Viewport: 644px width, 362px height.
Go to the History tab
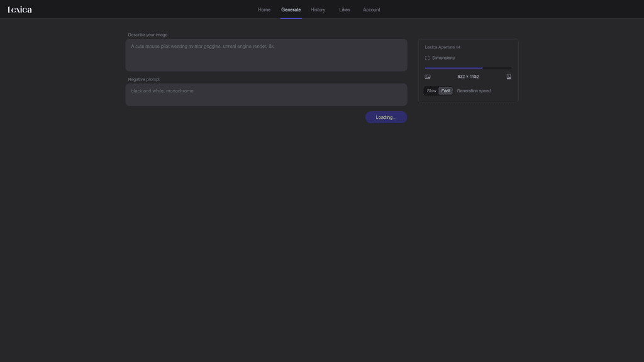pyautogui.click(x=318, y=10)
